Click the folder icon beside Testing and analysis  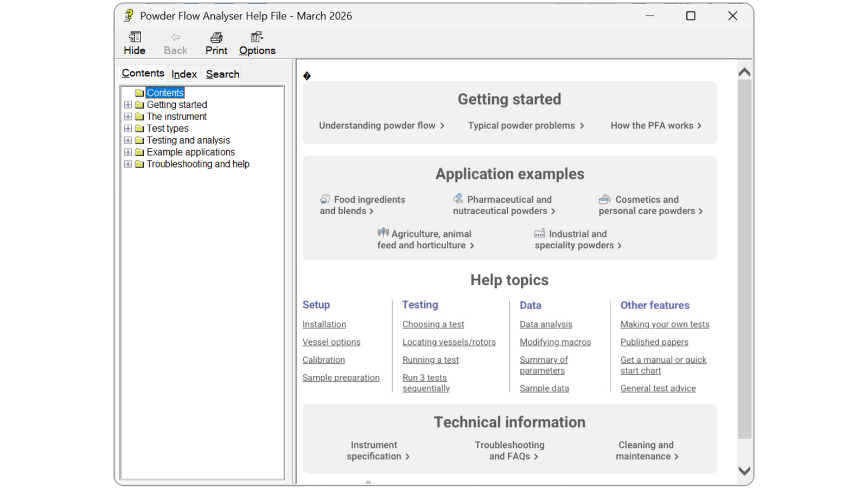pyautogui.click(x=139, y=140)
